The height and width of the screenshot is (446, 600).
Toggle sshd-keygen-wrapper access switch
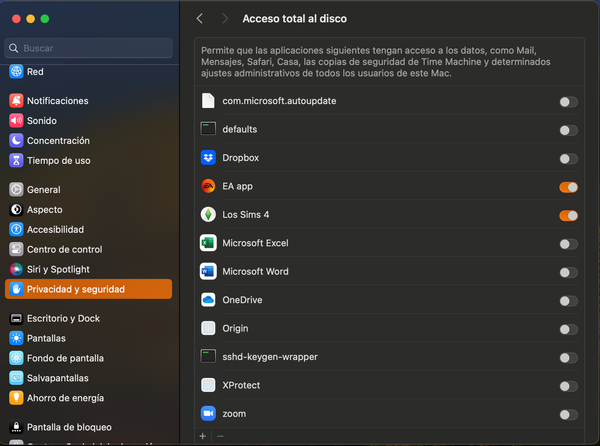coord(568,358)
